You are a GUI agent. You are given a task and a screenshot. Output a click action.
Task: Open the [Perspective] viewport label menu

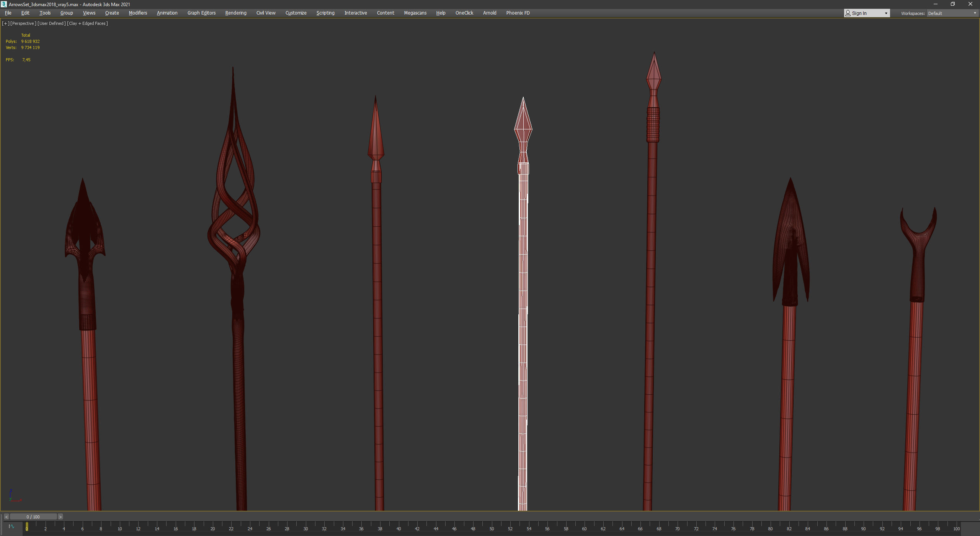pos(23,23)
